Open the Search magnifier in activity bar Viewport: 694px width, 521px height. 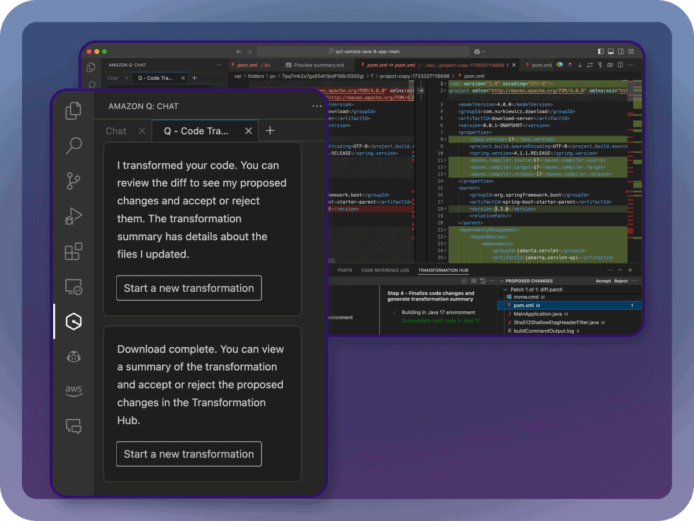pos(73,146)
